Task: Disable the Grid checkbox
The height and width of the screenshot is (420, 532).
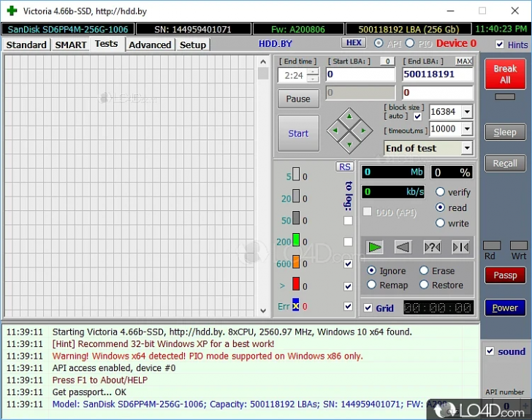Action: point(368,308)
